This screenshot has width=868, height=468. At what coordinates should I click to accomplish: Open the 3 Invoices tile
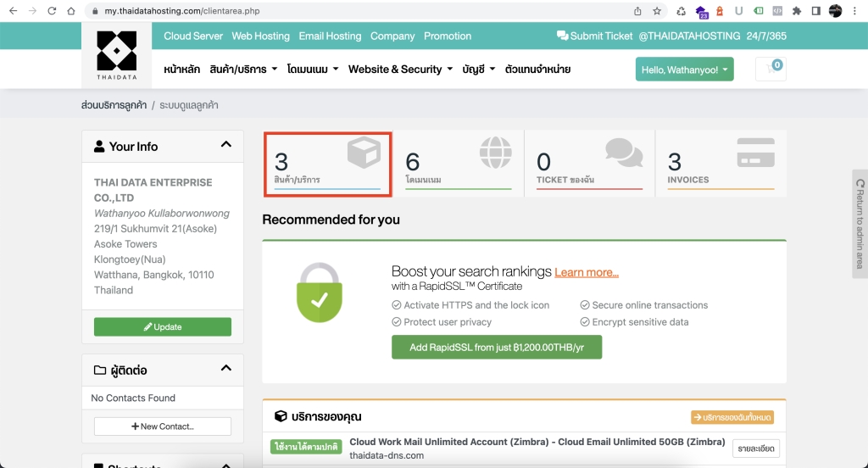tap(721, 164)
